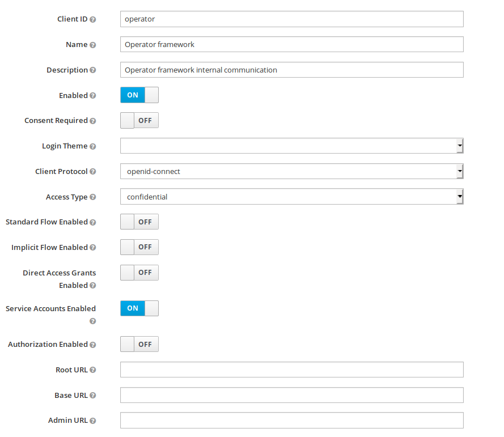Click the Consent Required help icon
Viewport: 504px width, 437px height.
pyautogui.click(x=93, y=121)
